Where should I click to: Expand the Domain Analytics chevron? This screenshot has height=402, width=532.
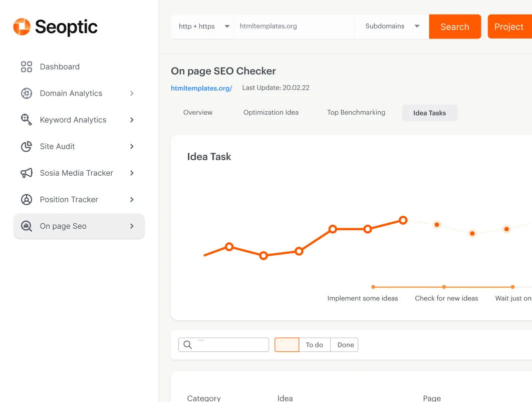tap(132, 93)
